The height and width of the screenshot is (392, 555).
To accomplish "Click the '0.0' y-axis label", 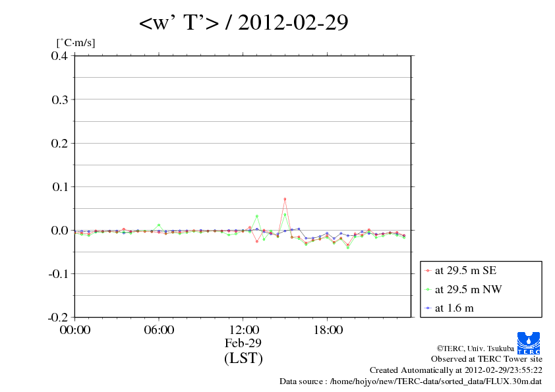I will click(x=59, y=230).
